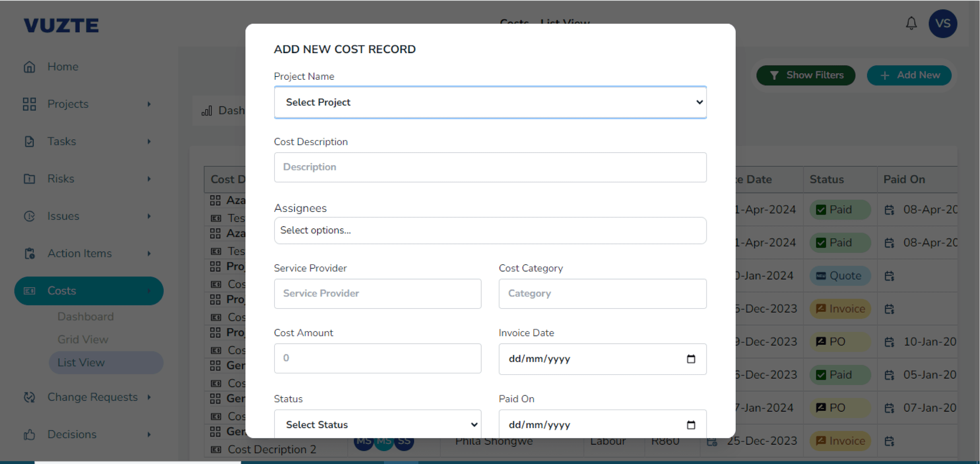Screen dimensions: 980x464
Task: Click inside the Cost Amount field
Action: click(377, 358)
